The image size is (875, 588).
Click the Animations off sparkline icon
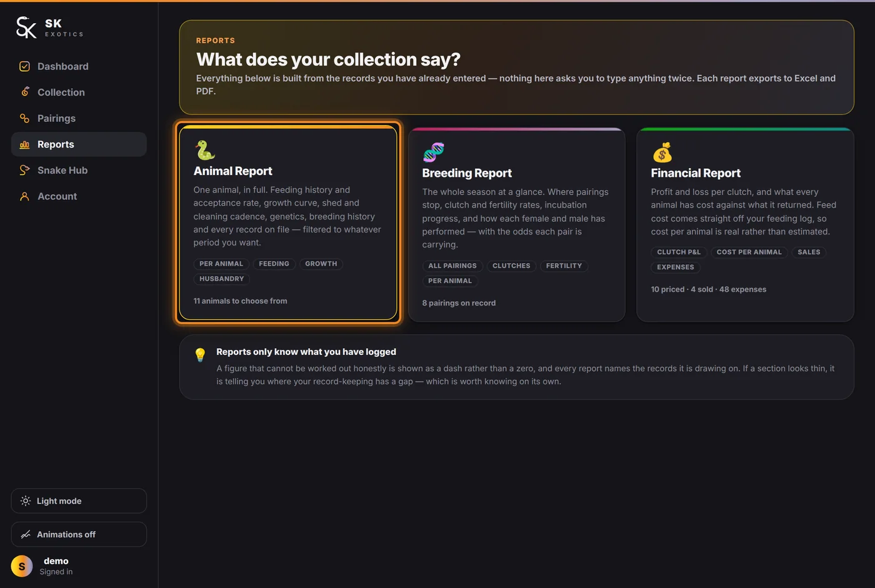click(x=26, y=534)
